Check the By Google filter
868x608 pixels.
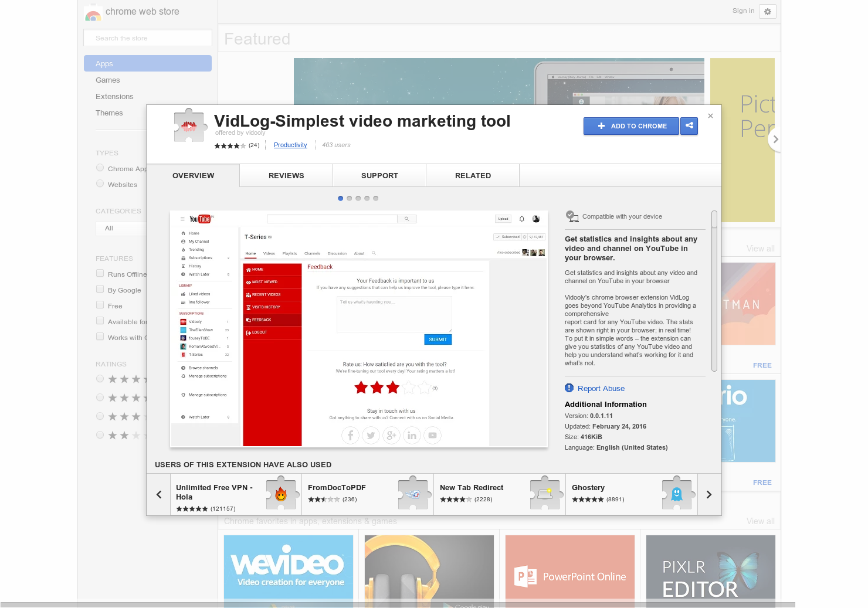click(x=100, y=289)
